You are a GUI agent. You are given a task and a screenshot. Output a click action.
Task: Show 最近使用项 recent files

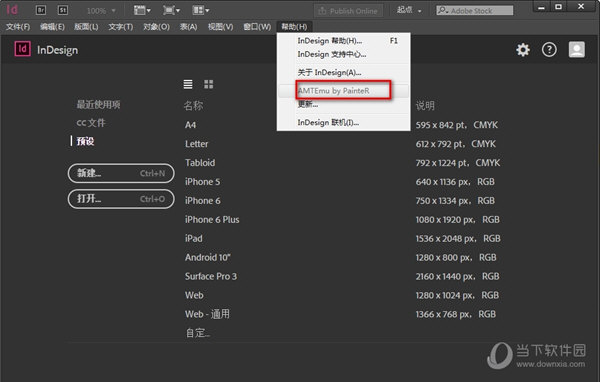(x=98, y=104)
